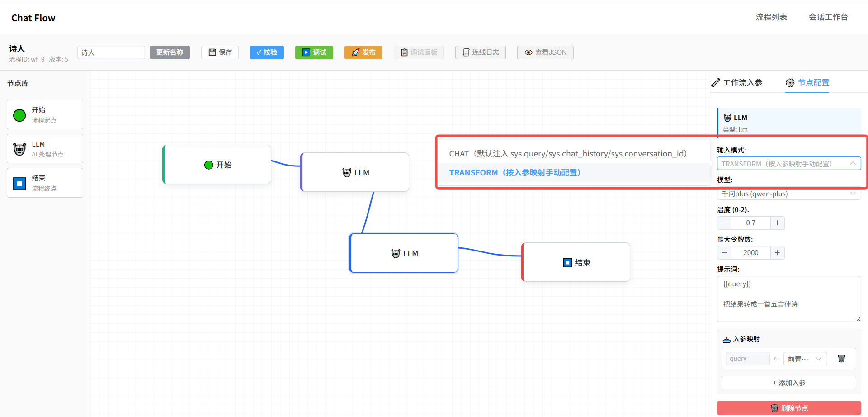Open the 前置 source dropdown in mapping
Screen dimensions: 868x417
point(805,359)
